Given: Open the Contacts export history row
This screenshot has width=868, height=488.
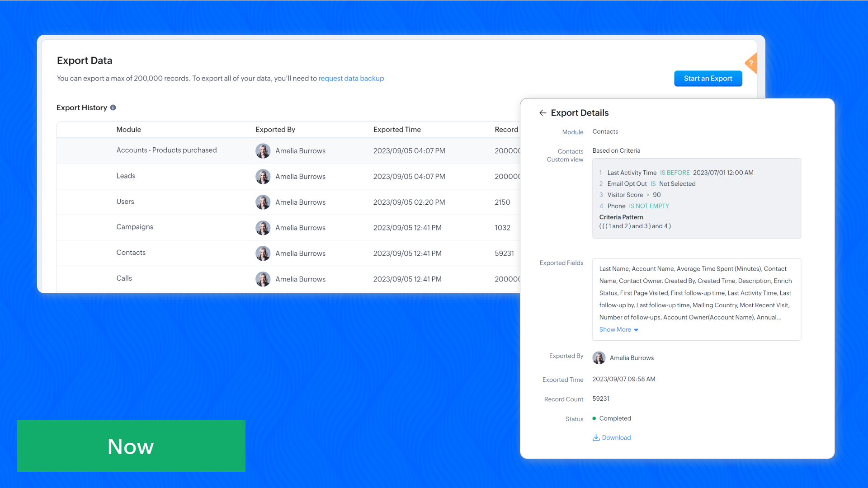Looking at the screenshot, I should (x=131, y=253).
